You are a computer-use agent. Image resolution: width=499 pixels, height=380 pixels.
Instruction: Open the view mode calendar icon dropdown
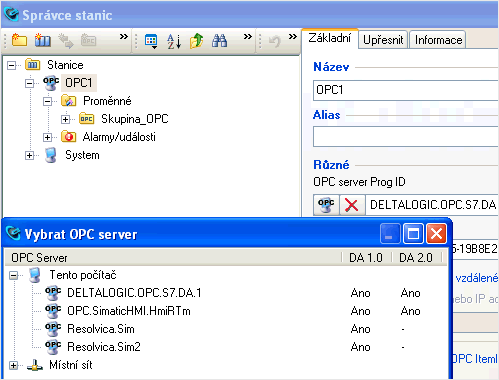click(x=151, y=41)
